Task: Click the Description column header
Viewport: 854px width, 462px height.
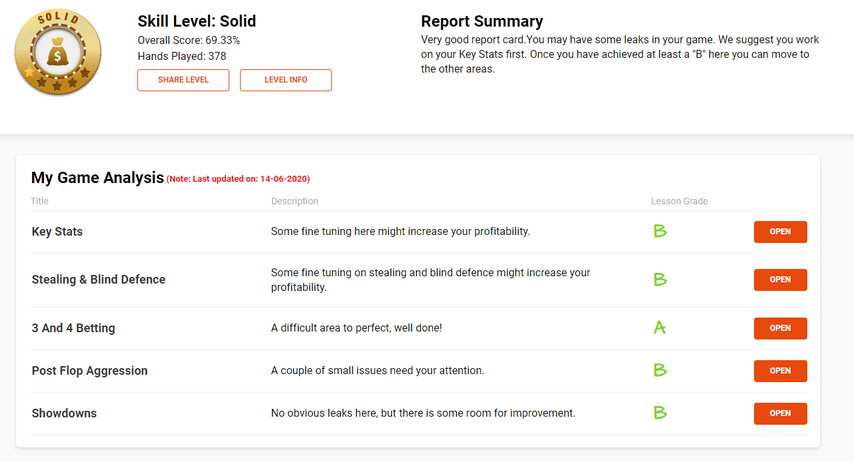Action: 295,201
